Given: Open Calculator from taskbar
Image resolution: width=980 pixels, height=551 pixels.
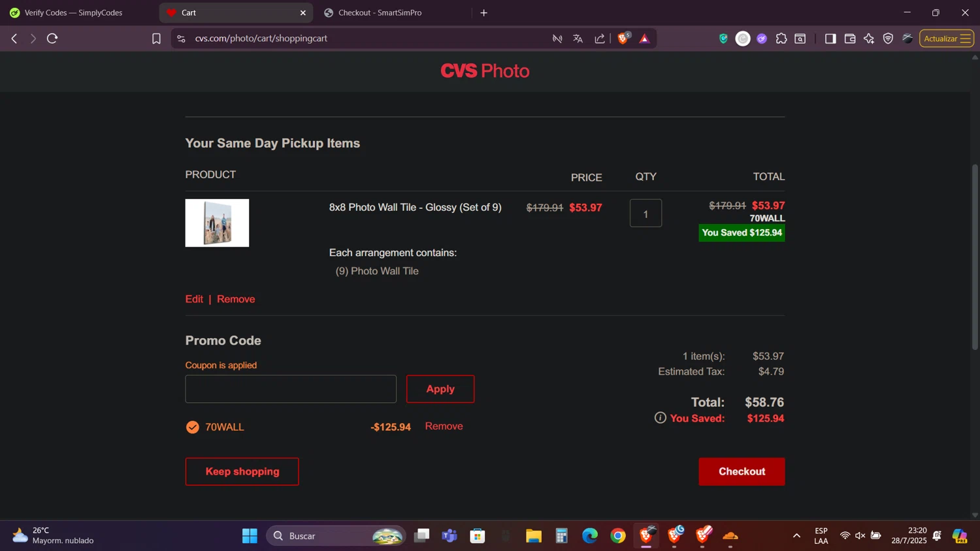Looking at the screenshot, I should (562, 536).
